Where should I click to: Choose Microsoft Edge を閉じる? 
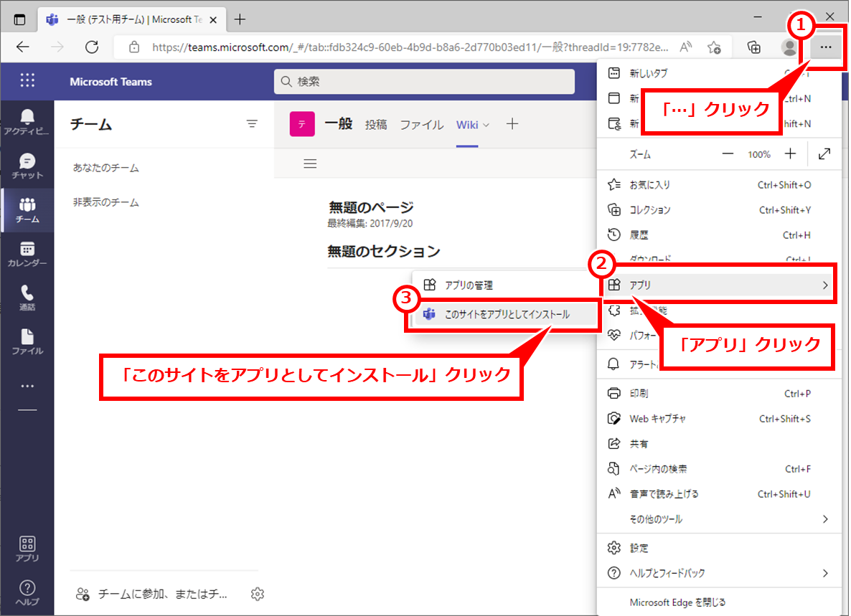[x=718, y=602]
